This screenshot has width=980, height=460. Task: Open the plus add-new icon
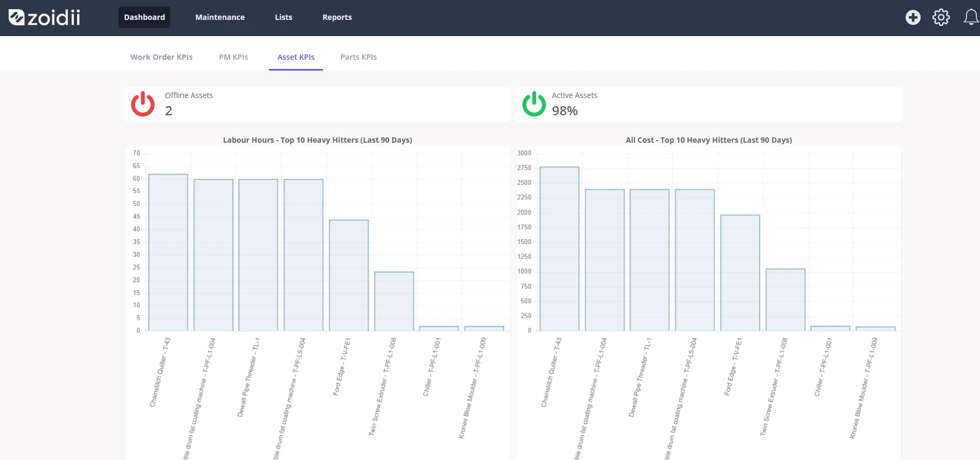coord(913,17)
